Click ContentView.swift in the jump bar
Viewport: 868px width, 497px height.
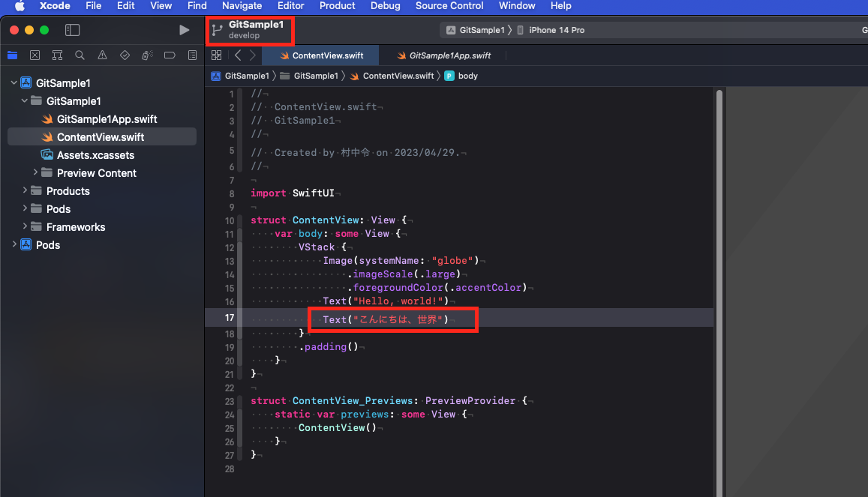pos(392,76)
